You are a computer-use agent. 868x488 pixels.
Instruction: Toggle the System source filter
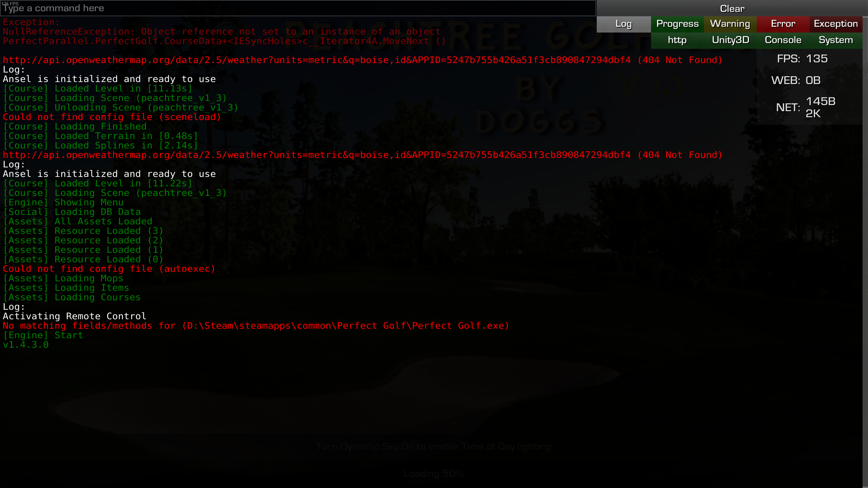pos(836,40)
